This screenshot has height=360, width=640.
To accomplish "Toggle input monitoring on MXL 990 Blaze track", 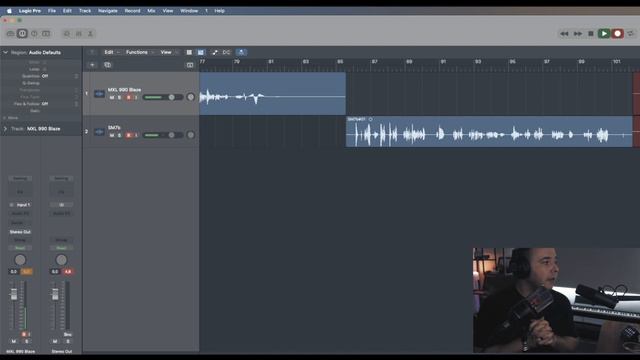I will point(136,98).
